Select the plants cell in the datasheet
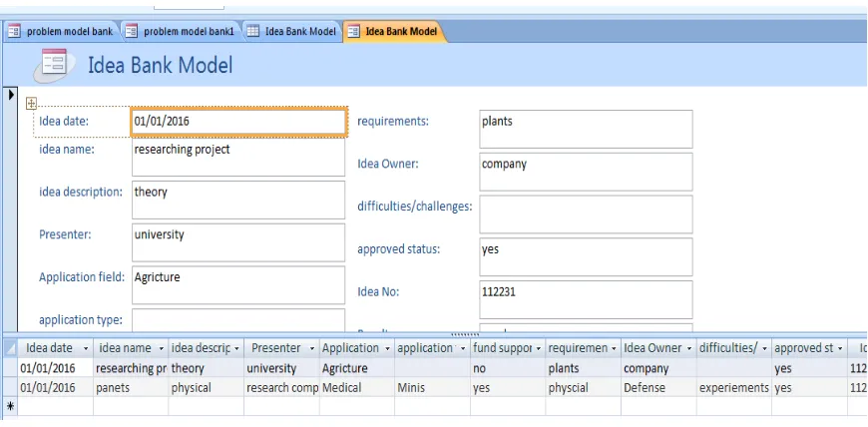The width and height of the screenshot is (868, 427). [583, 368]
